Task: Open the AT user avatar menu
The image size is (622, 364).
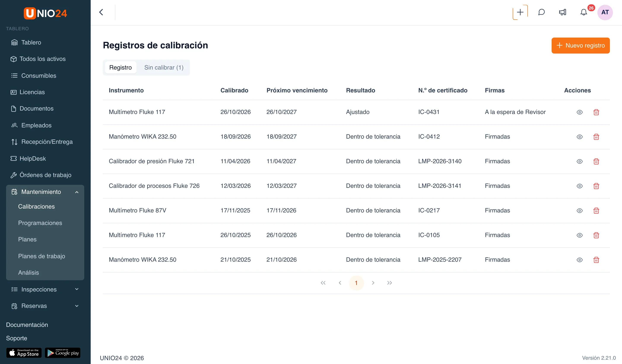Action: [x=605, y=12]
